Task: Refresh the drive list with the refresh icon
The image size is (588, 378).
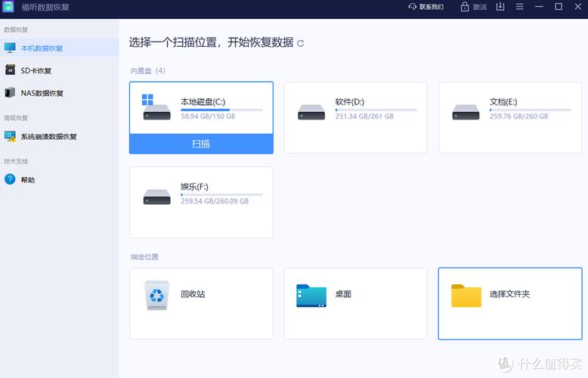Action: 300,44
